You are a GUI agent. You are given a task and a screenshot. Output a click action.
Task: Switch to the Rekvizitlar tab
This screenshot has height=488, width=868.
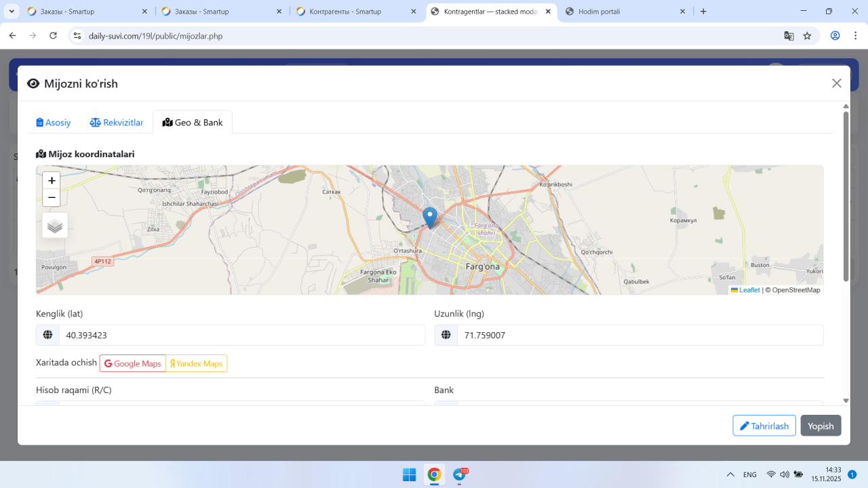[117, 123]
